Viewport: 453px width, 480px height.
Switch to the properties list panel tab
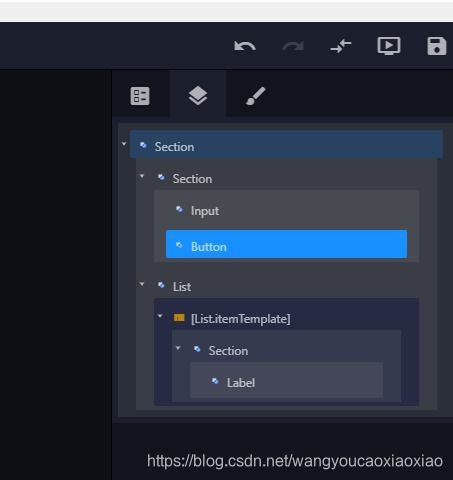click(x=140, y=96)
